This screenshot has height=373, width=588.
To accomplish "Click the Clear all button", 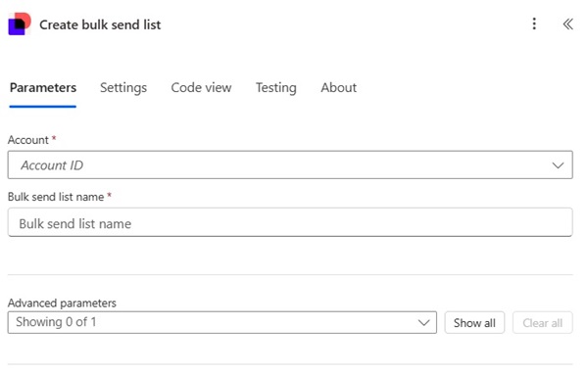I will [543, 322].
